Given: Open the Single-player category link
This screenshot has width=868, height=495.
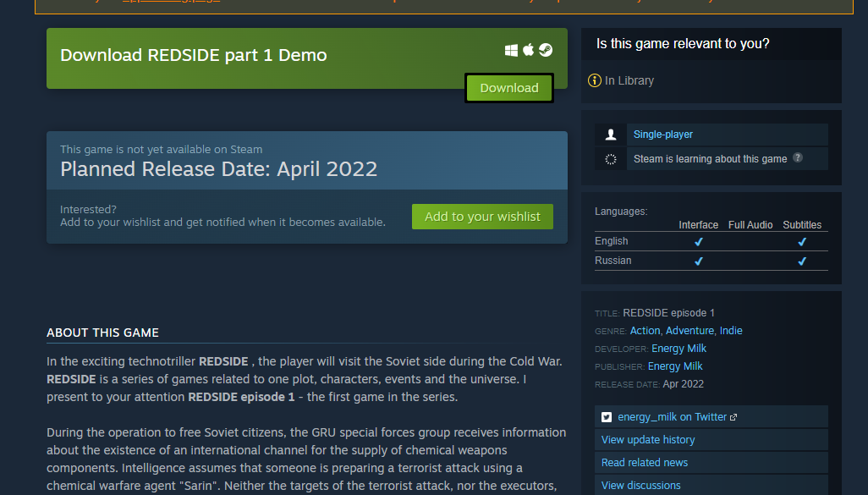Looking at the screenshot, I should click(x=662, y=135).
